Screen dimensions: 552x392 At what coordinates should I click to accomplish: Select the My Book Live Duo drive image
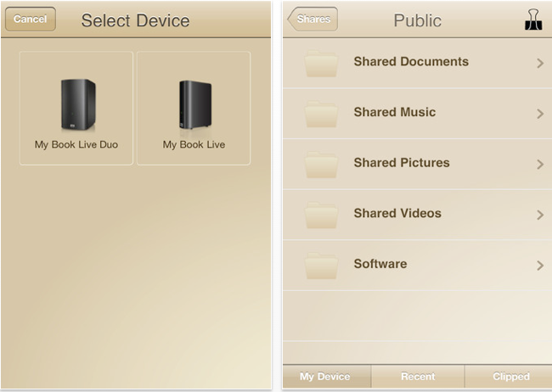(78, 105)
